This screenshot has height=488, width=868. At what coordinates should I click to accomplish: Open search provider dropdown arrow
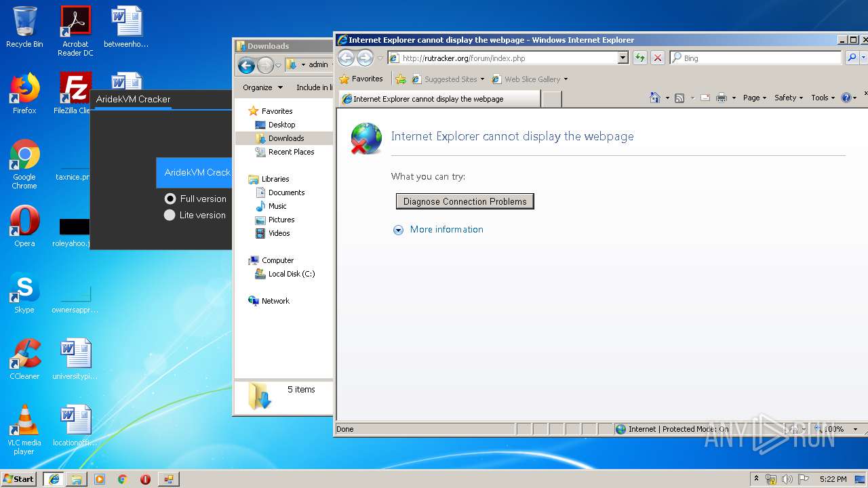[x=863, y=58]
